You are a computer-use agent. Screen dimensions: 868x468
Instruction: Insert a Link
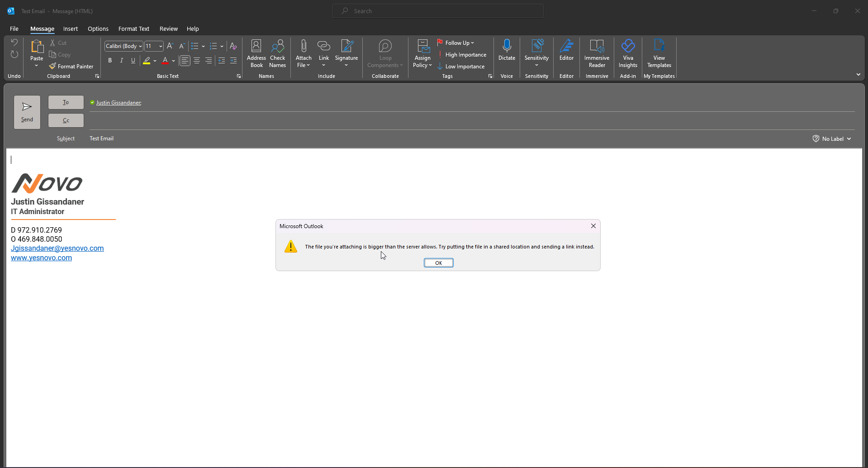coord(324,53)
